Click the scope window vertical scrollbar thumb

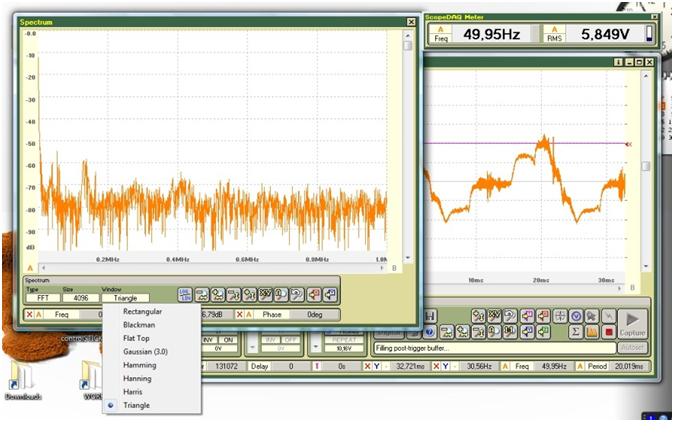tap(646, 166)
